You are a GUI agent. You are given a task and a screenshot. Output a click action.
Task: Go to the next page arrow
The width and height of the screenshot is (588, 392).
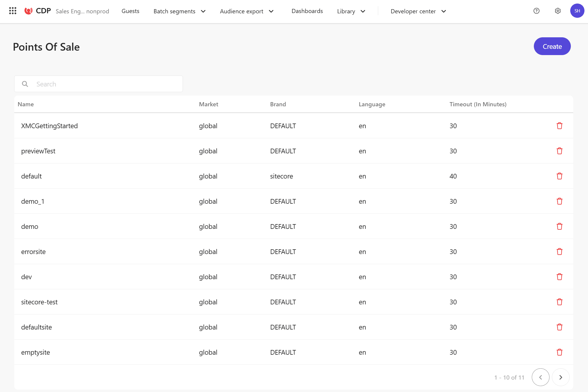[560, 377]
